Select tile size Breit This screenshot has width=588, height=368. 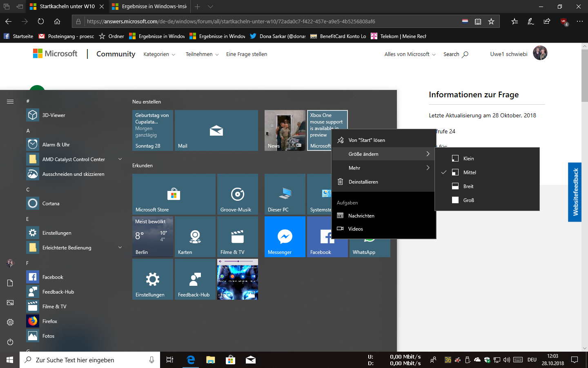[x=487, y=186]
